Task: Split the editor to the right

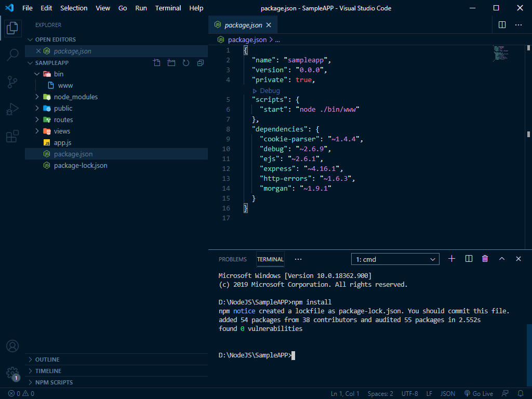Action: tap(502, 25)
